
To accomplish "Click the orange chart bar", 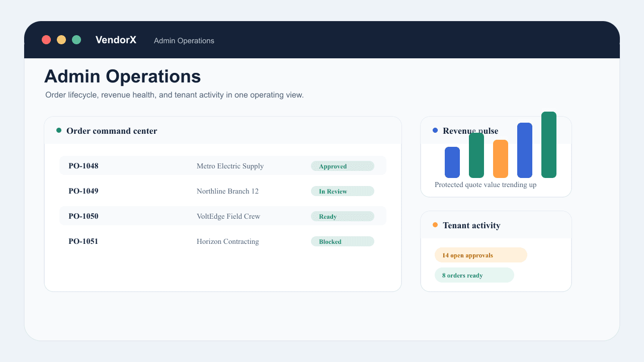I will coord(501,159).
